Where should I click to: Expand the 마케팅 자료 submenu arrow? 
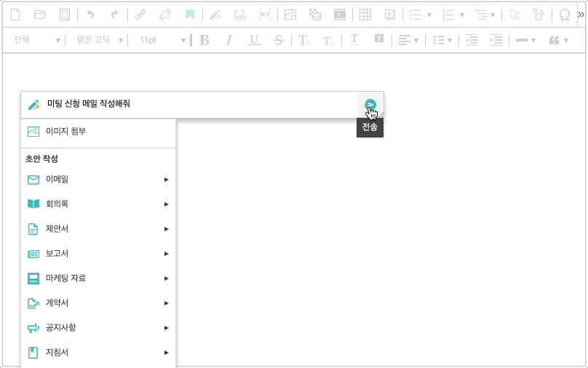pyautogui.click(x=166, y=279)
